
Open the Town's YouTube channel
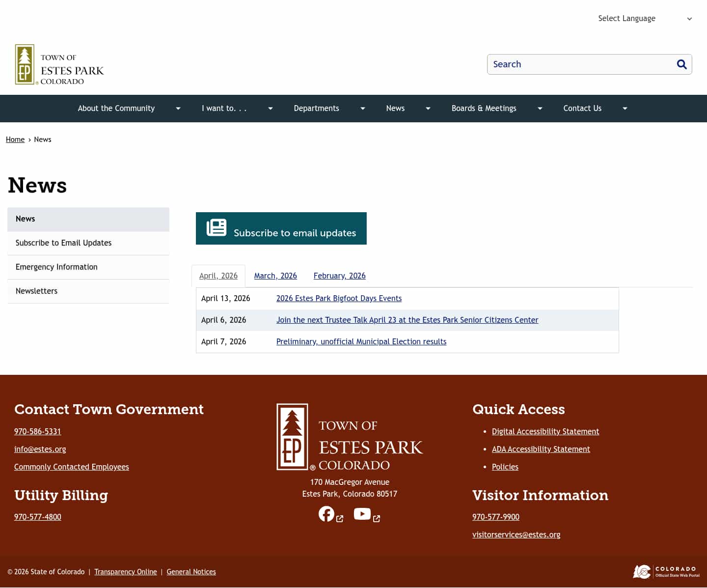(x=362, y=513)
